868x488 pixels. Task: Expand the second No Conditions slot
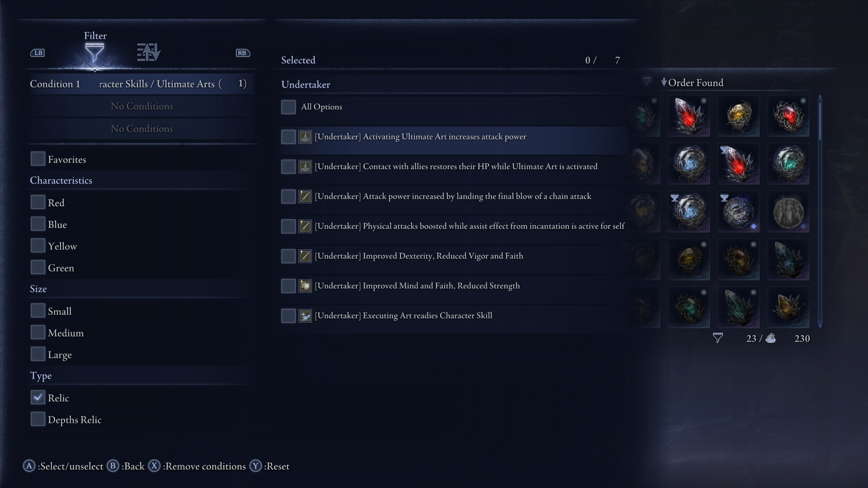click(142, 129)
